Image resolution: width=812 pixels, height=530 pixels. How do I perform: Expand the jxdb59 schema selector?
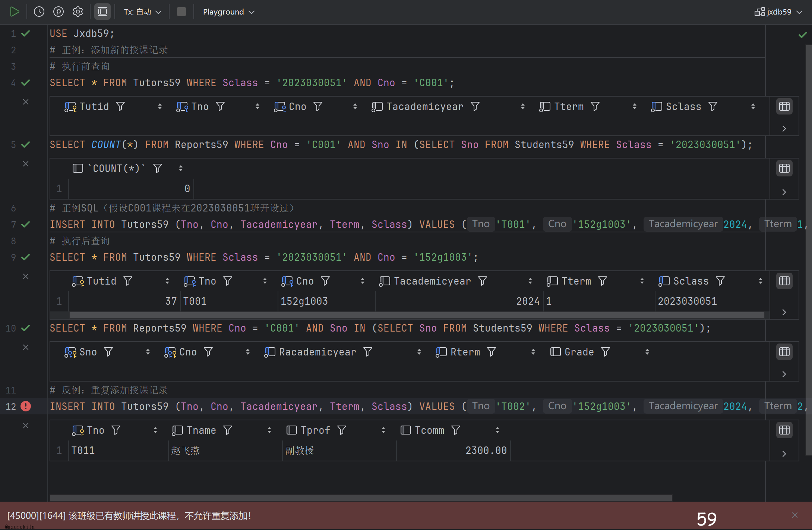778,12
